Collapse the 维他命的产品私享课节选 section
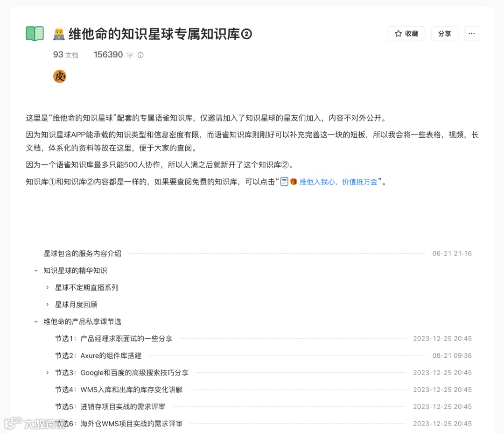This screenshot has width=504, height=433. (35, 321)
